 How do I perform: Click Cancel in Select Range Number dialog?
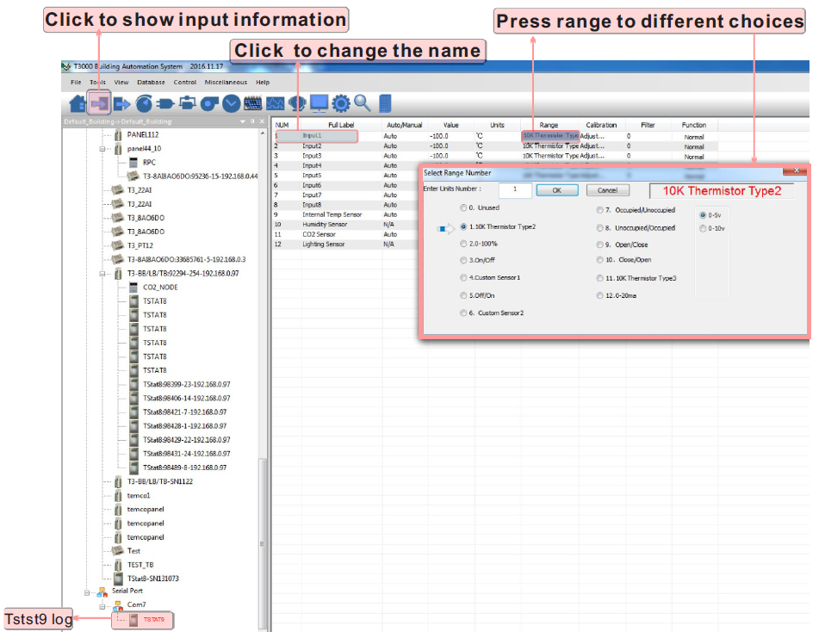(608, 190)
